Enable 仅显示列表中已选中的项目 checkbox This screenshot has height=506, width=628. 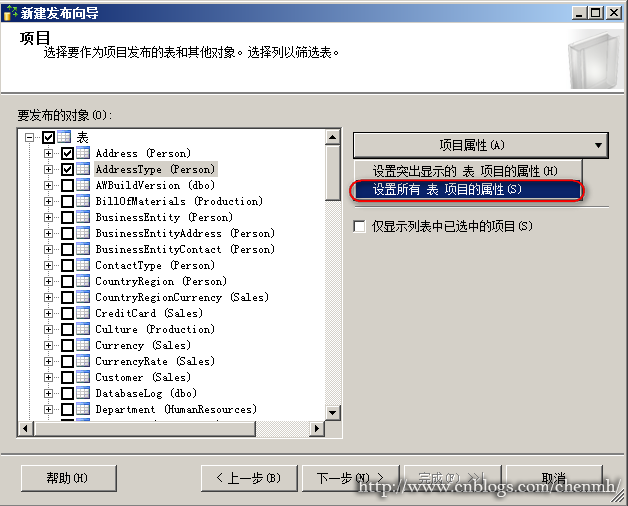[360, 227]
